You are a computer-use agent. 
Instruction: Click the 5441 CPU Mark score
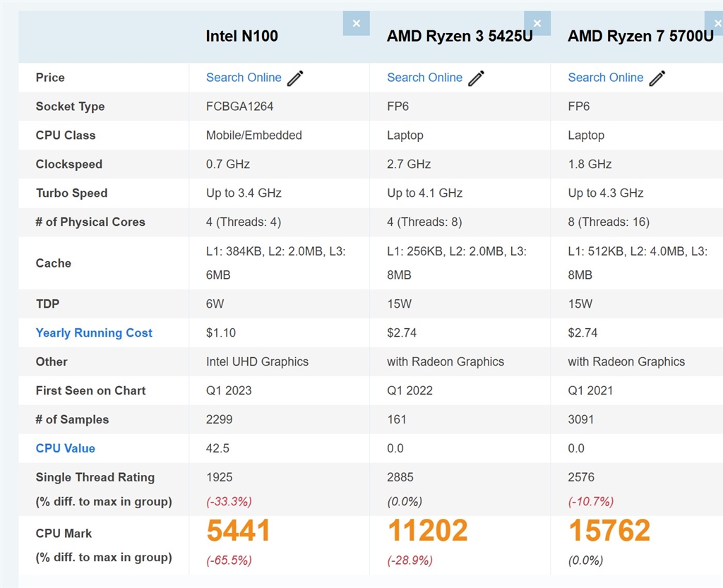(239, 530)
